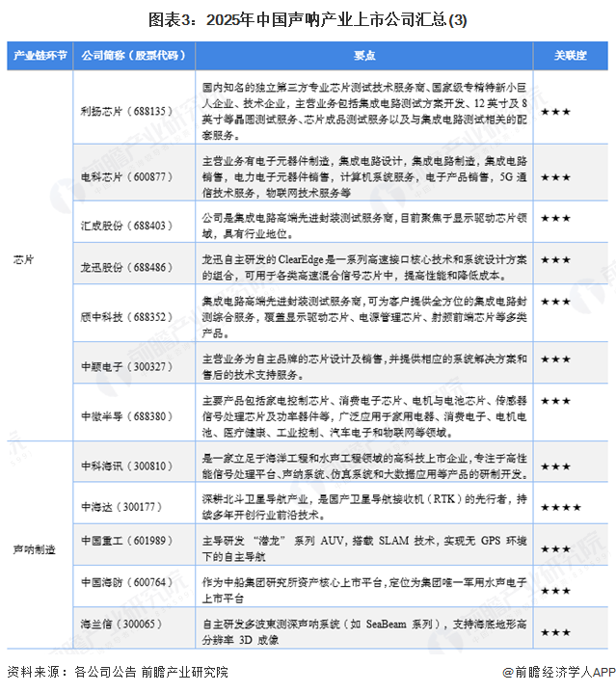Click the three-star rating for 利扬芯片
Screen dimensions: 616x692
click(555, 112)
